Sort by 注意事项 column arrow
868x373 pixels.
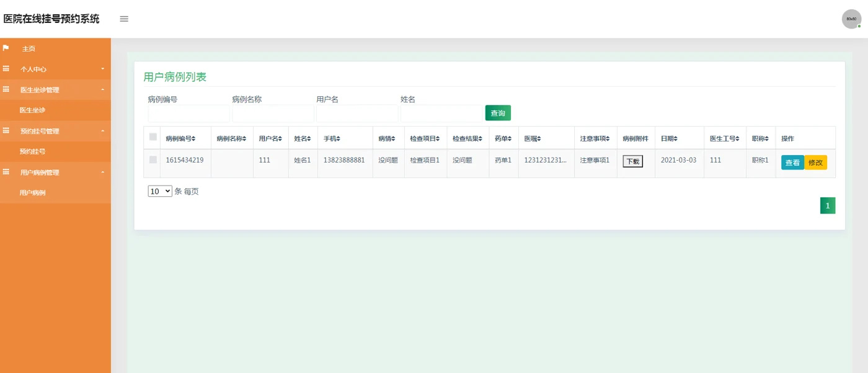(608, 139)
